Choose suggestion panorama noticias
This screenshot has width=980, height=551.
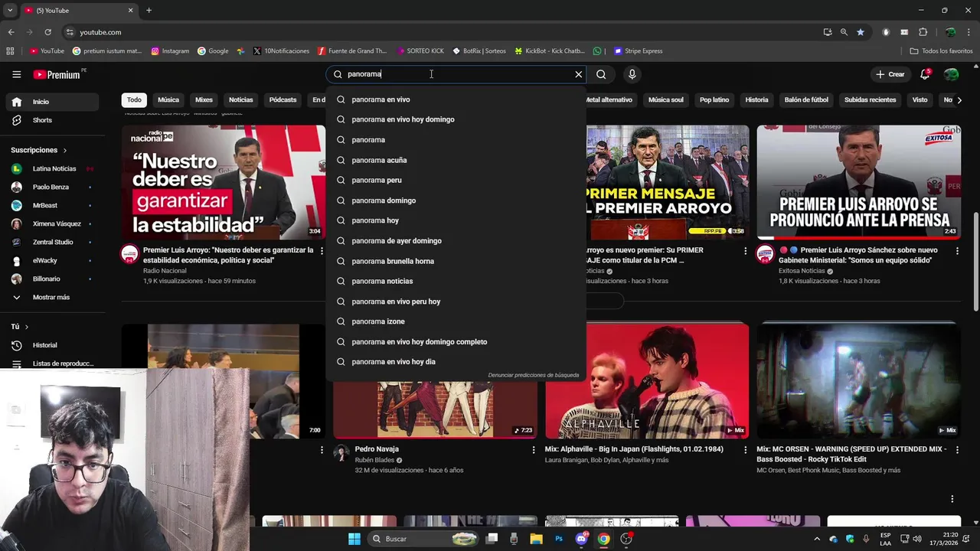tap(456, 281)
